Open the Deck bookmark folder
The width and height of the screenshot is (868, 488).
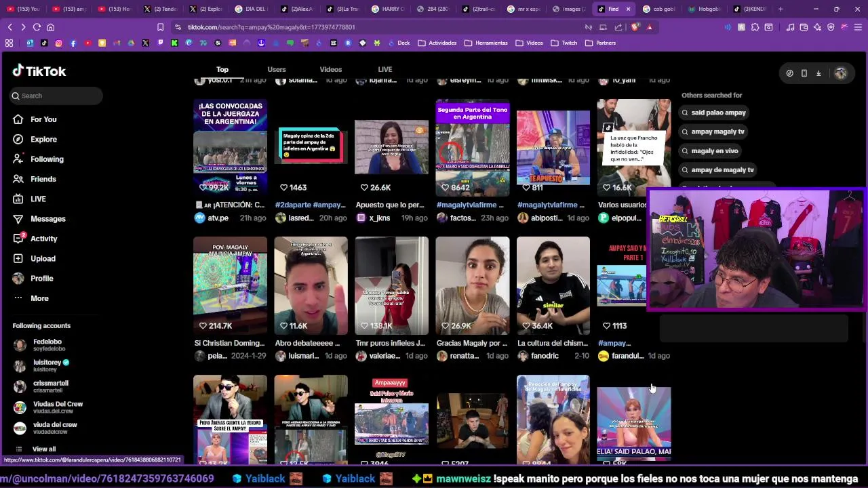[x=398, y=43]
